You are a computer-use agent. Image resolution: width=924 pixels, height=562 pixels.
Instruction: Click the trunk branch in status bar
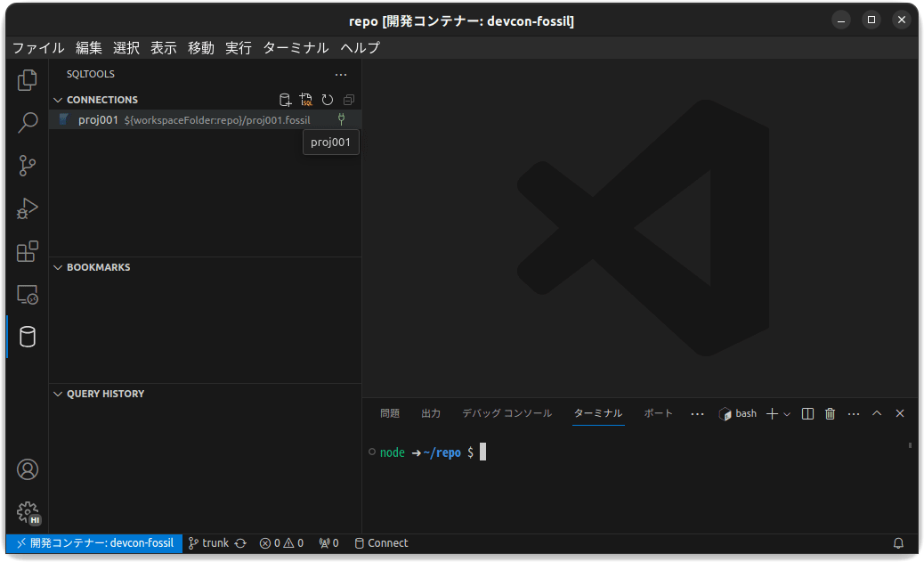point(208,543)
